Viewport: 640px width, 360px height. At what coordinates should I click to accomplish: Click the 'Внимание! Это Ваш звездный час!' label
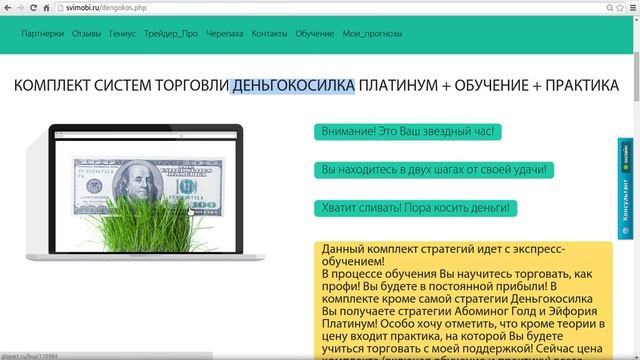(x=408, y=132)
